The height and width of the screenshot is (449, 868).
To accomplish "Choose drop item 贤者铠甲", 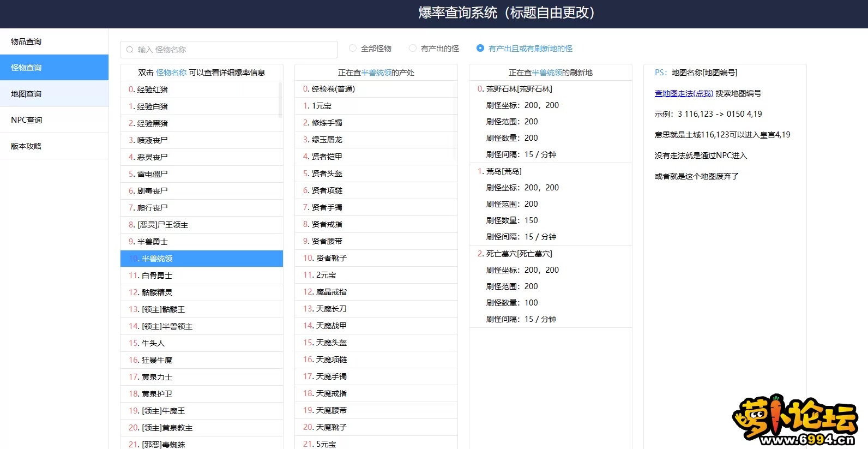I will (x=376, y=157).
